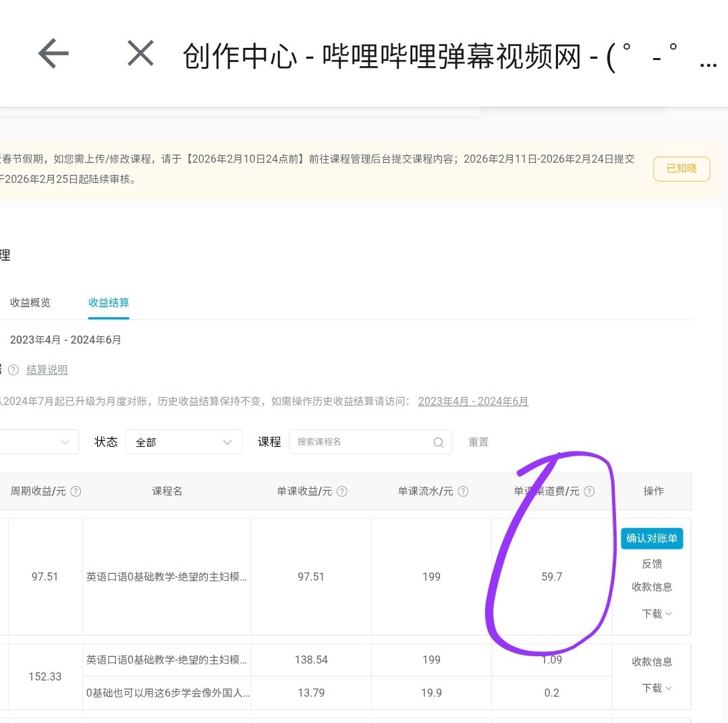Click 重置 to reset filters
The image size is (728, 723).
(x=478, y=441)
